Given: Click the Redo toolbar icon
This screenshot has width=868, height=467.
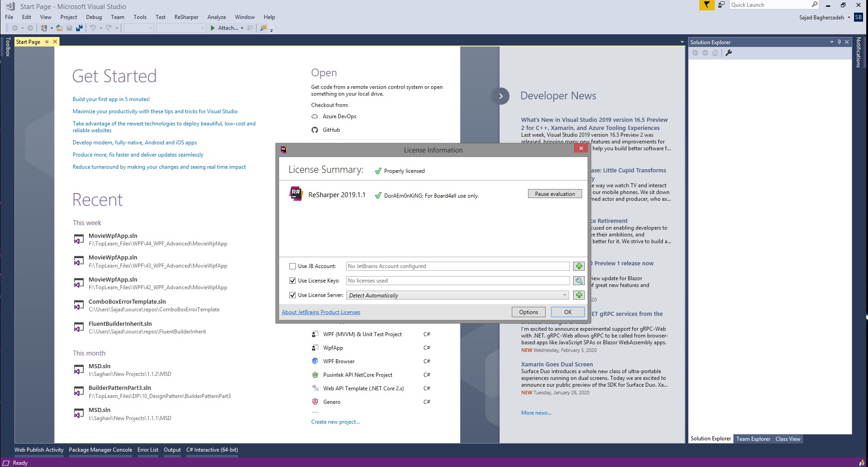Looking at the screenshot, I should [x=109, y=28].
